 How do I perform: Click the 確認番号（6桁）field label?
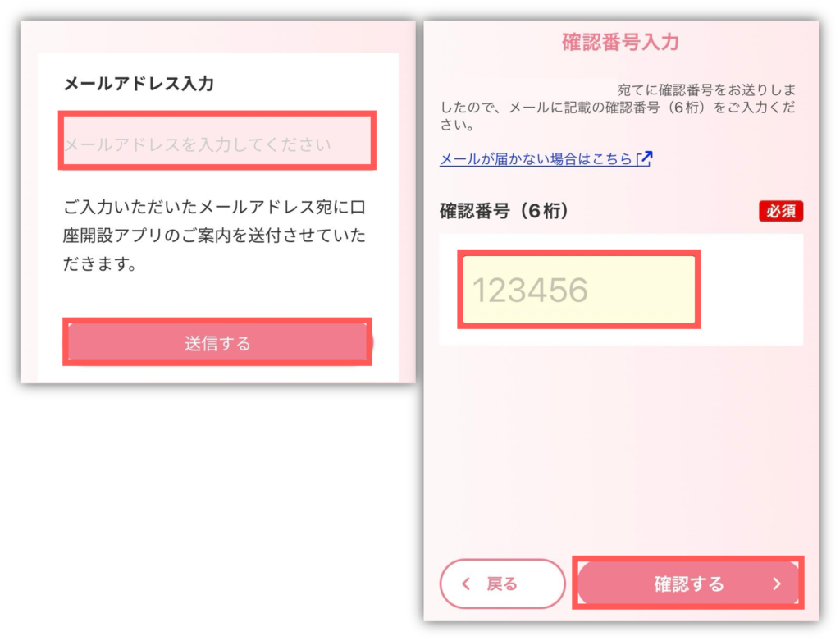(x=504, y=211)
